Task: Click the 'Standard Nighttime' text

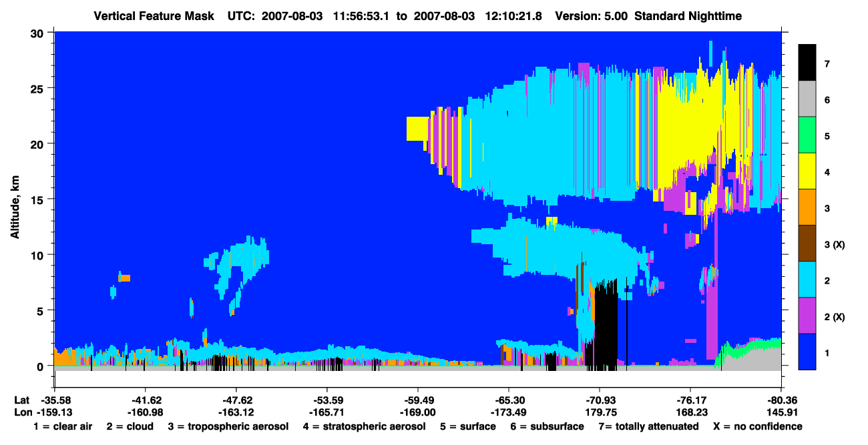Action: [689, 15]
